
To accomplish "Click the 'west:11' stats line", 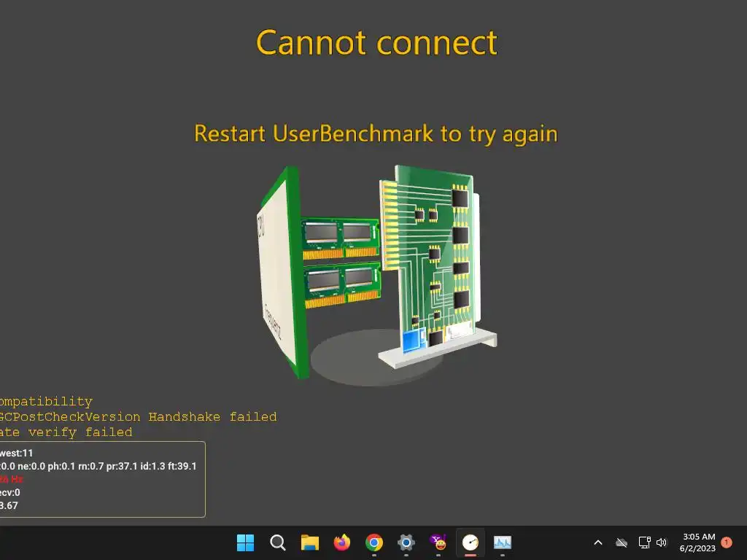I will (x=17, y=453).
